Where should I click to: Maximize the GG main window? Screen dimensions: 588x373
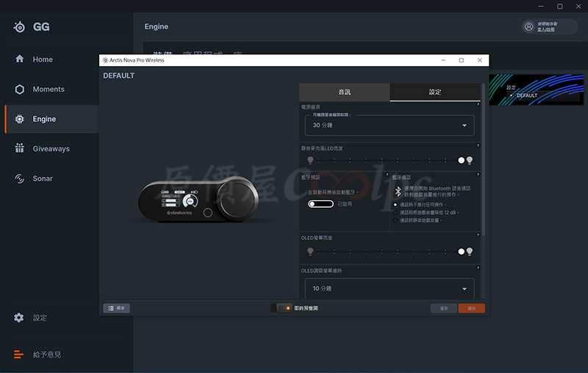point(559,7)
